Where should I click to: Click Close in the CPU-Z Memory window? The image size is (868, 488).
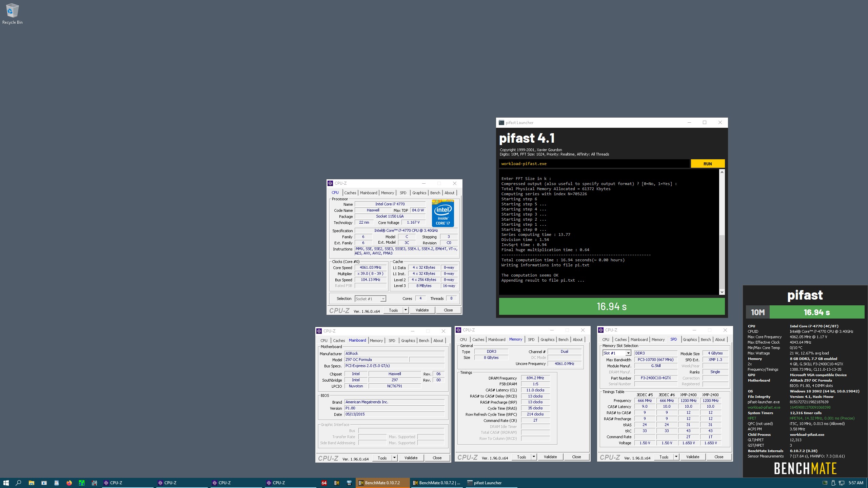pos(576,457)
